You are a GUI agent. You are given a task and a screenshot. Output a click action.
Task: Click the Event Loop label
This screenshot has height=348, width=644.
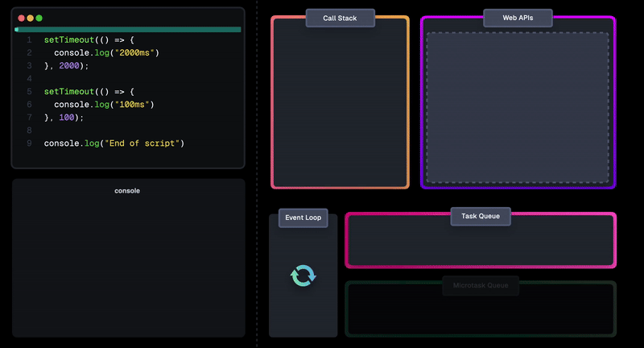click(x=303, y=217)
